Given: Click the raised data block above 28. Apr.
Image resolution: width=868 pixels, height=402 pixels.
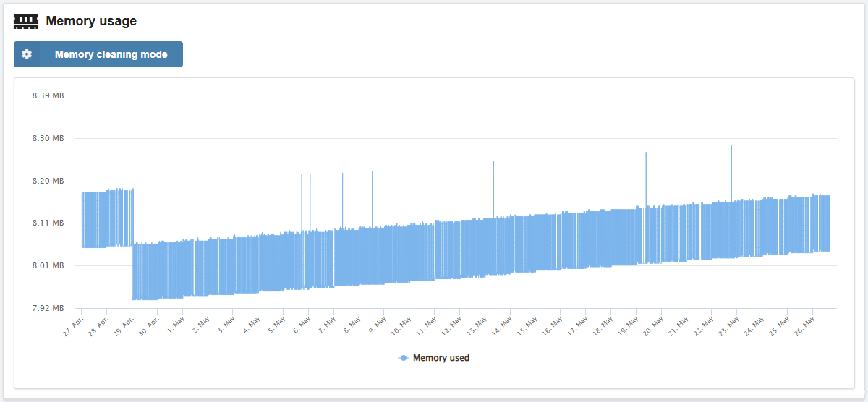Looking at the screenshot, I should pyautogui.click(x=107, y=218).
